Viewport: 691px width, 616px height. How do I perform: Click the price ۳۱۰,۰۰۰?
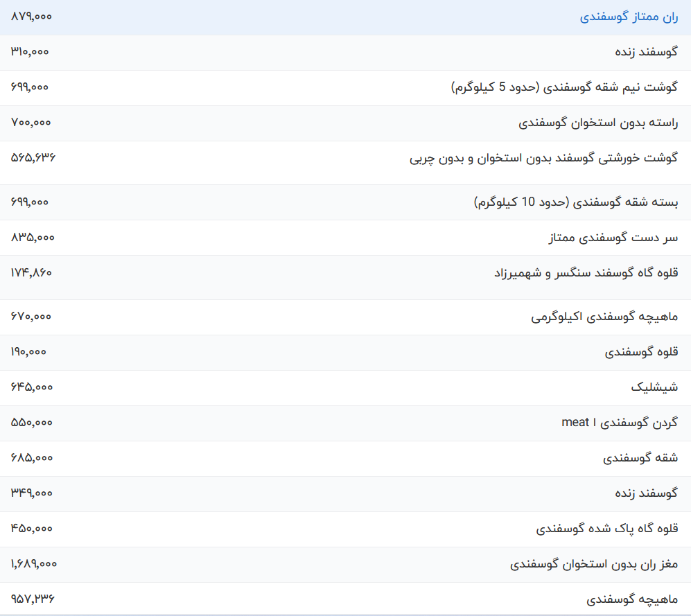pos(30,52)
